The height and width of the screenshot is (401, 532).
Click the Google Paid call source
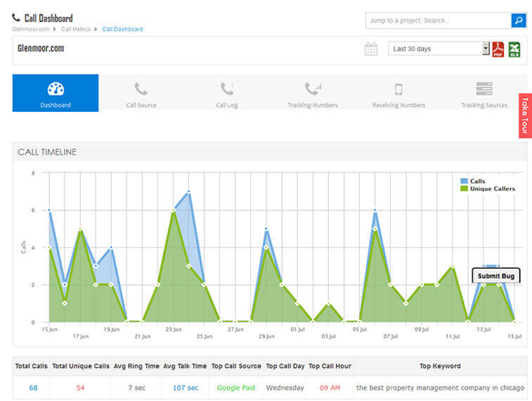click(235, 388)
